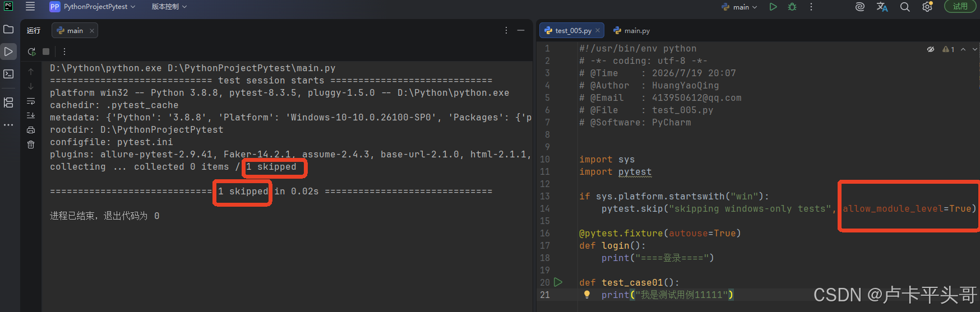The image size is (980, 312).
Task: Open the Project tool window folder icon
Action: pos(8,29)
